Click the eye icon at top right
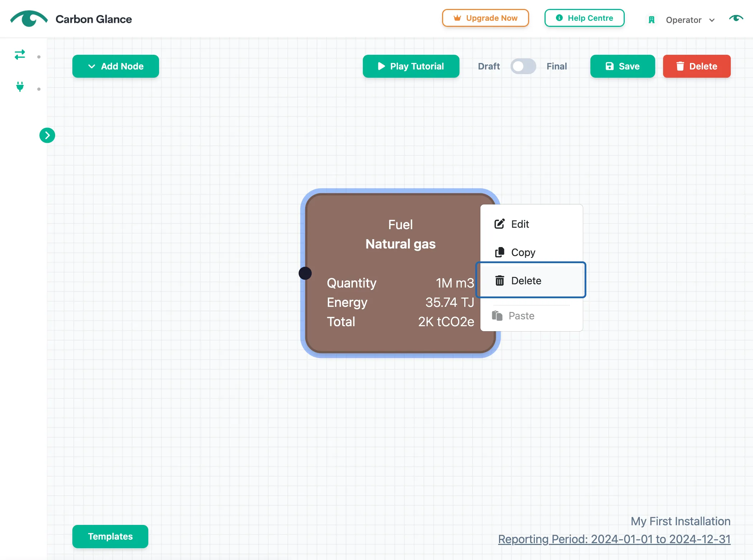Image resolution: width=753 pixels, height=560 pixels. pyautogui.click(x=736, y=18)
